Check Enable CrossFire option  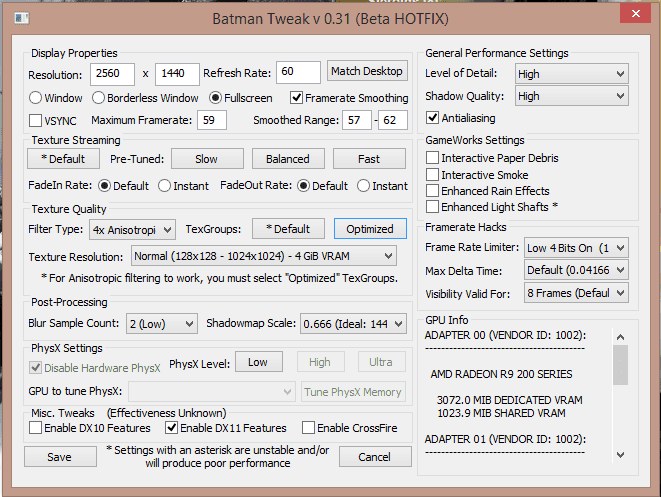tap(309, 428)
